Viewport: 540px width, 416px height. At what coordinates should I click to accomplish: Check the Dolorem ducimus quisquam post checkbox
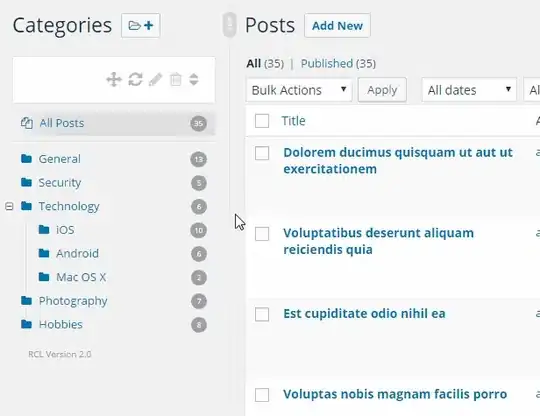coord(262,153)
